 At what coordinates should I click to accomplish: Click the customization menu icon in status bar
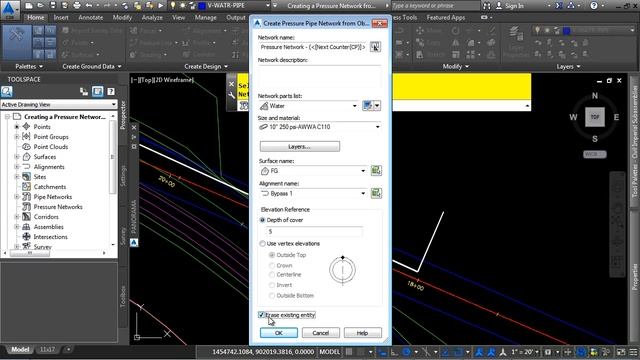633,351
